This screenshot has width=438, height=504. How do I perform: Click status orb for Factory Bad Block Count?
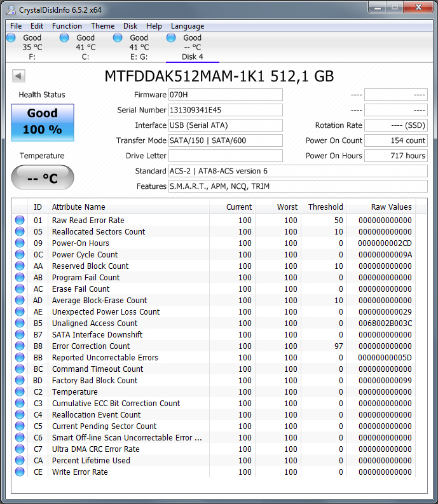tap(20, 380)
